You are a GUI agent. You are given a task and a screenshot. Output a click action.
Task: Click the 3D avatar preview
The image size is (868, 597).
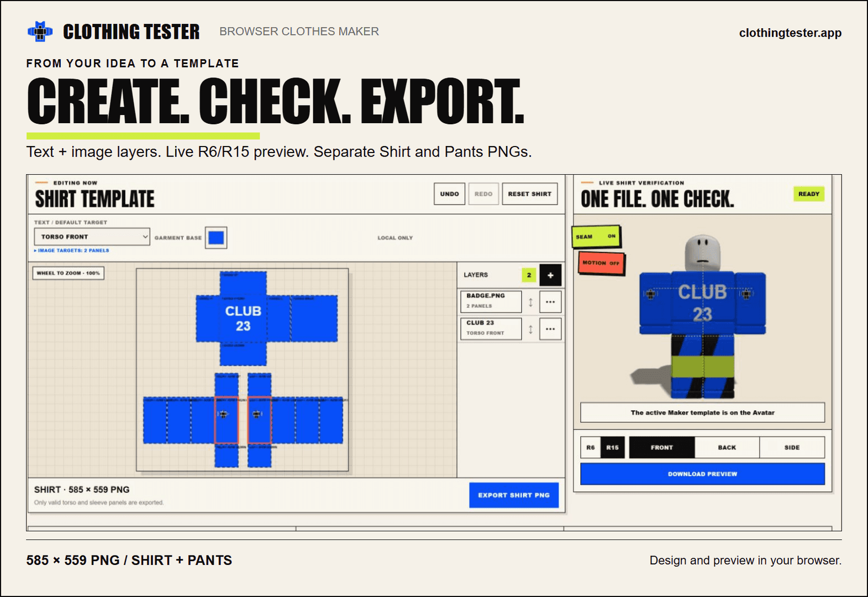click(702, 316)
